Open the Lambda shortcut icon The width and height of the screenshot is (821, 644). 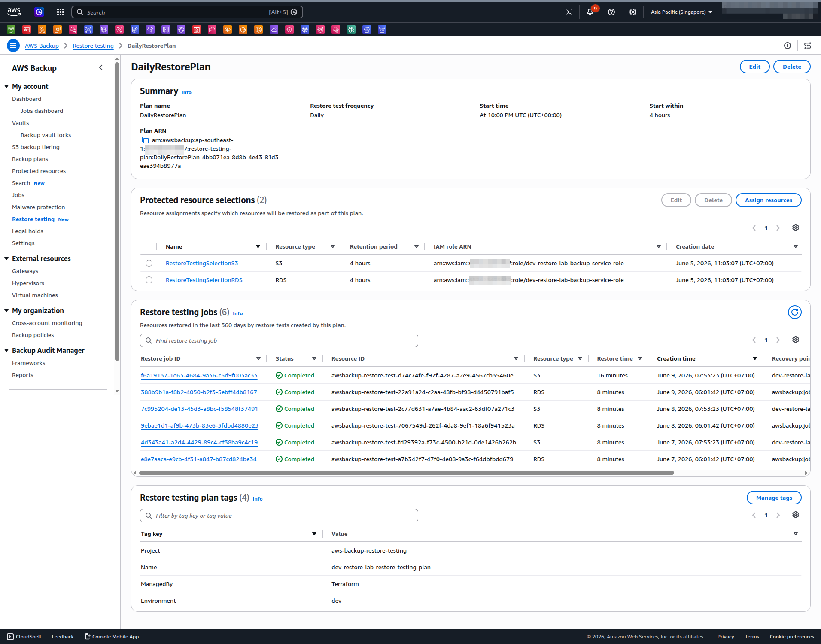(42, 30)
